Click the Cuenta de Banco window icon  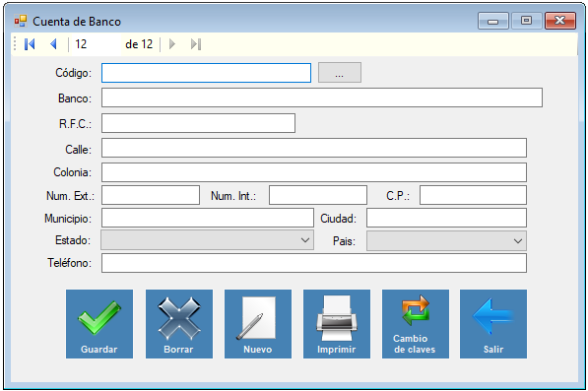coord(21,21)
